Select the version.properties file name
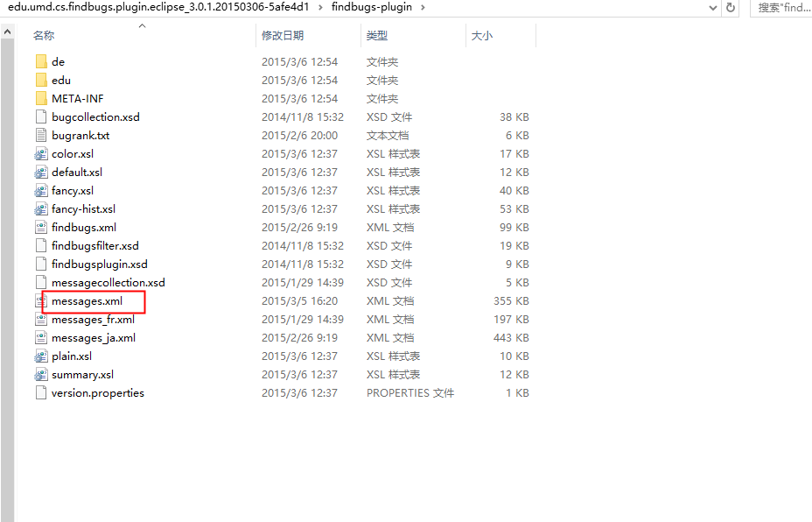812x522 pixels. tap(98, 393)
